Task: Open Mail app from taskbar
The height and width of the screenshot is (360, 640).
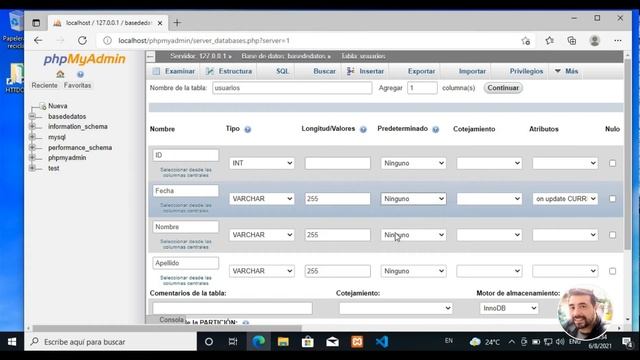Action: [x=332, y=342]
